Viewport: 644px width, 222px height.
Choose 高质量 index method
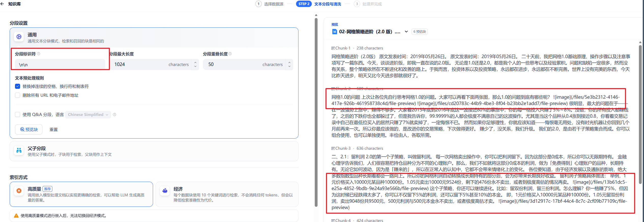pos(81,194)
